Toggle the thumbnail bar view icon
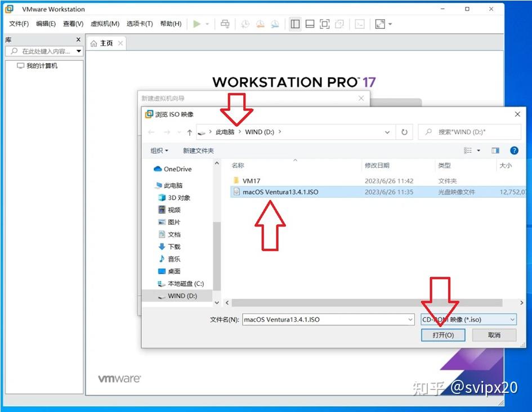 tap(310, 24)
